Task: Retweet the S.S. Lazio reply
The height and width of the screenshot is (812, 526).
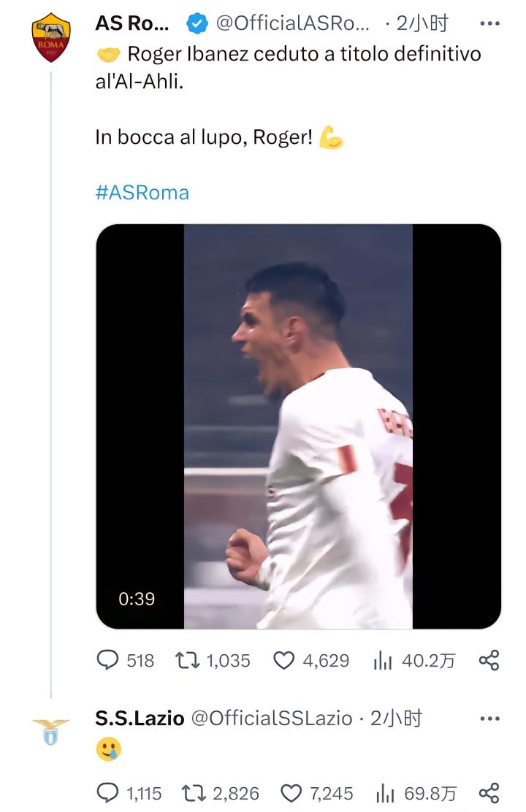Action: 193,793
